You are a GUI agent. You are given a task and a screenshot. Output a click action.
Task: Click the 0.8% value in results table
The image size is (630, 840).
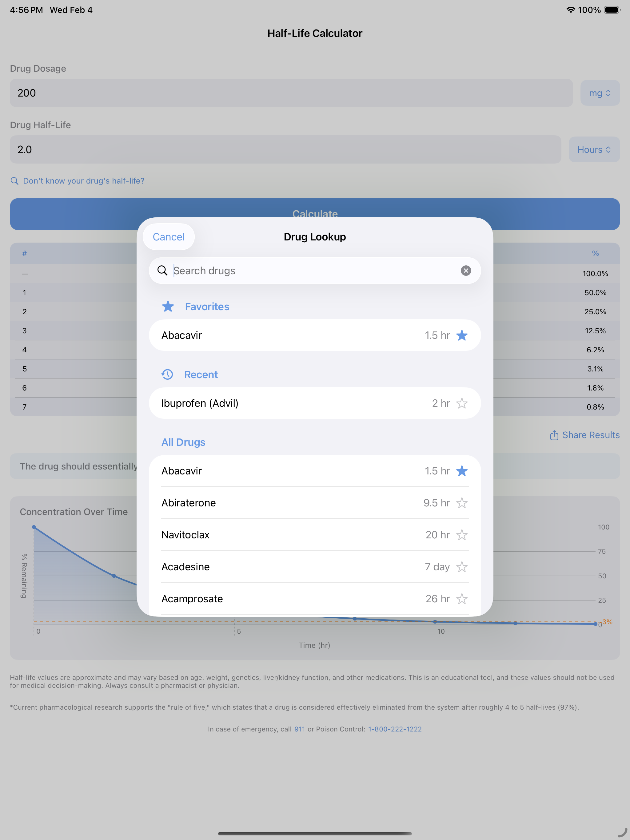(x=595, y=407)
